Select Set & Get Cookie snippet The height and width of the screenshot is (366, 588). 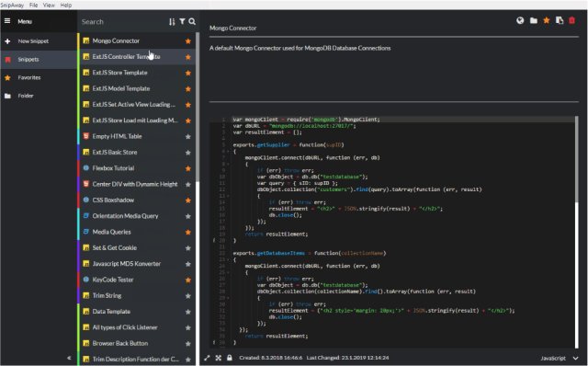pyautogui.click(x=137, y=247)
